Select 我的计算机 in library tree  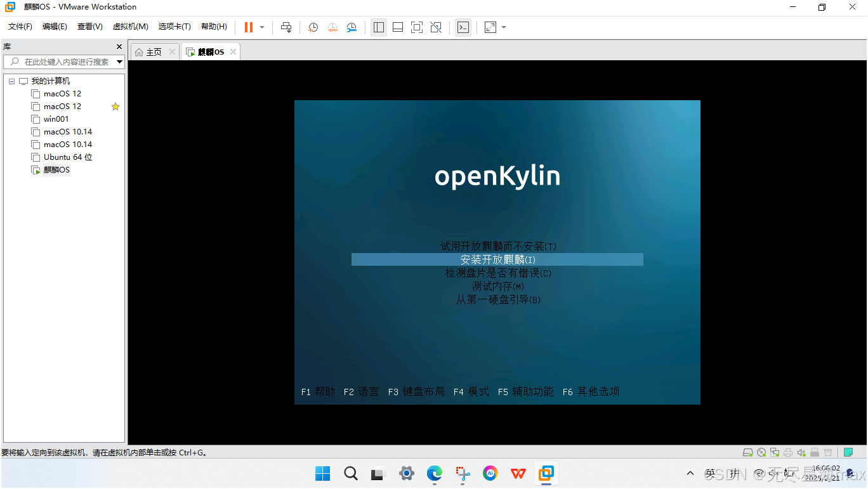click(x=51, y=81)
